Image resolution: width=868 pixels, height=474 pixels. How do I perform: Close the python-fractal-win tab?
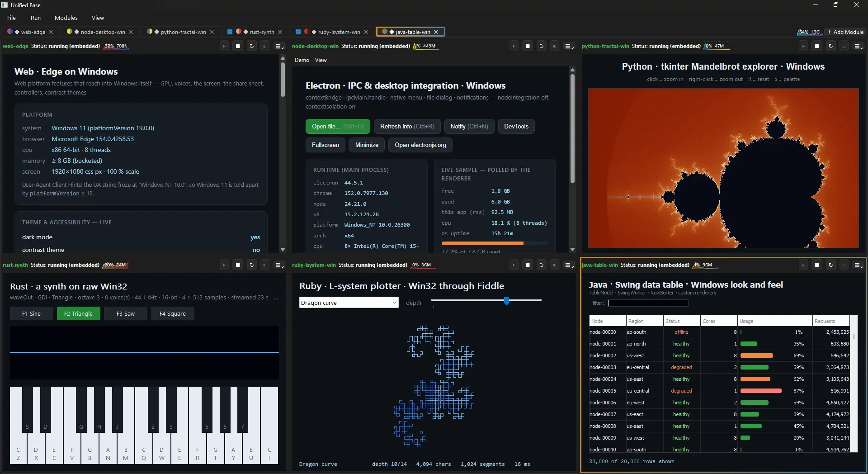click(x=212, y=32)
